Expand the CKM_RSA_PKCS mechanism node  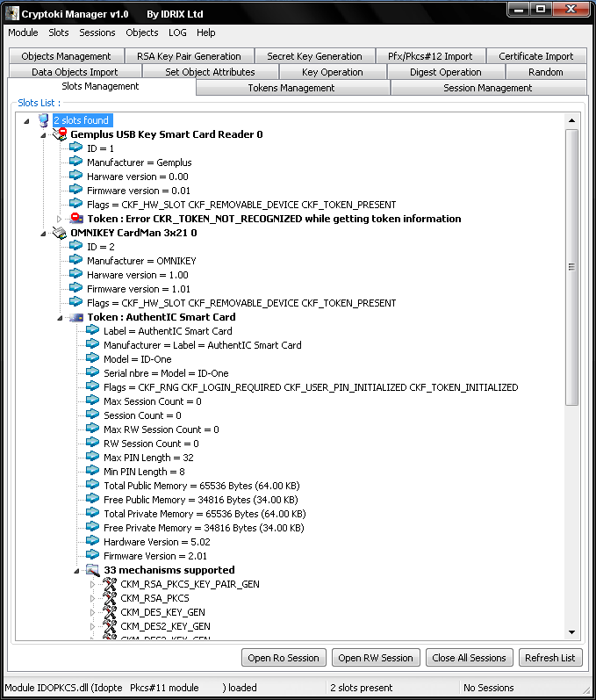(x=92, y=598)
